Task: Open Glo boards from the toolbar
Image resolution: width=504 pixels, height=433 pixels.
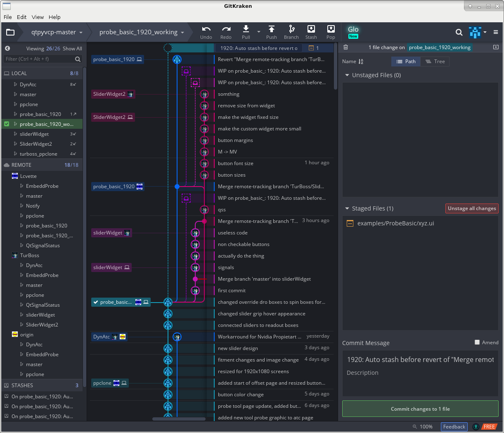Action: [353, 32]
